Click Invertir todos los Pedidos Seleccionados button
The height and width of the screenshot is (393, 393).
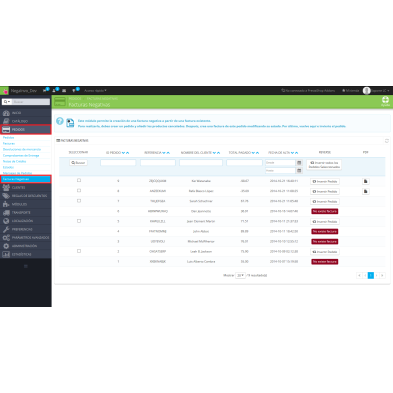click(x=324, y=165)
